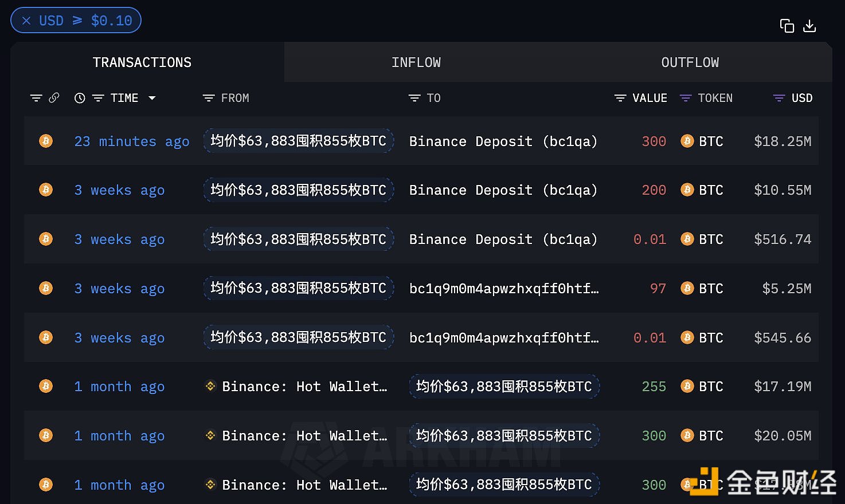This screenshot has height=504, width=845.
Task: Click the link chain icon in header
Action: (x=54, y=98)
